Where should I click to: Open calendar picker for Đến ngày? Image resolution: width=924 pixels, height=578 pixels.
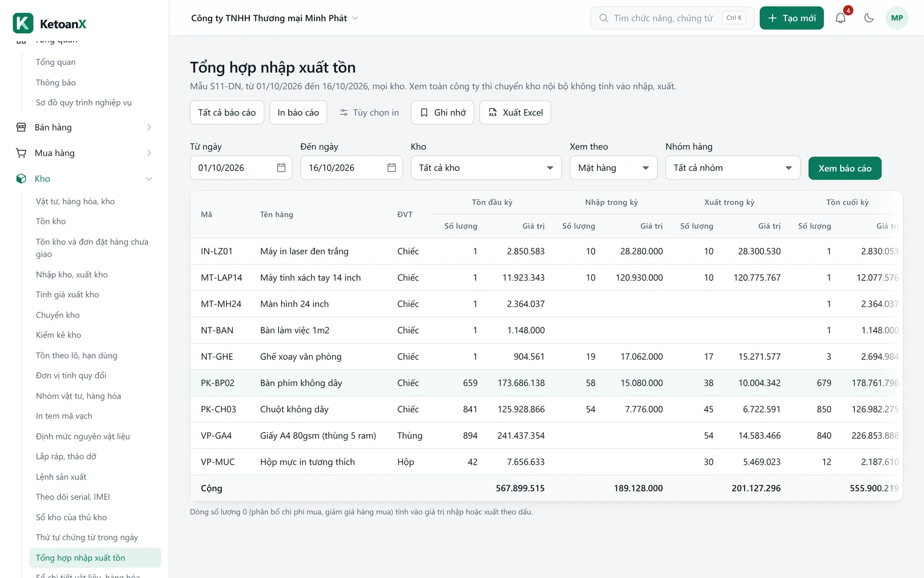[391, 168]
